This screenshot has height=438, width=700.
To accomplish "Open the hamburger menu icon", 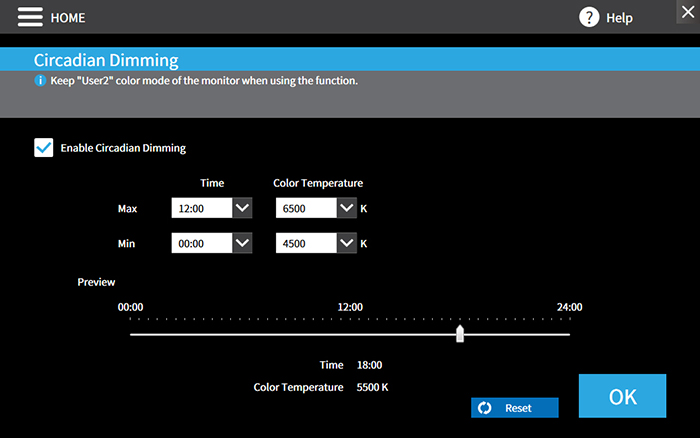I will pyautogui.click(x=30, y=17).
